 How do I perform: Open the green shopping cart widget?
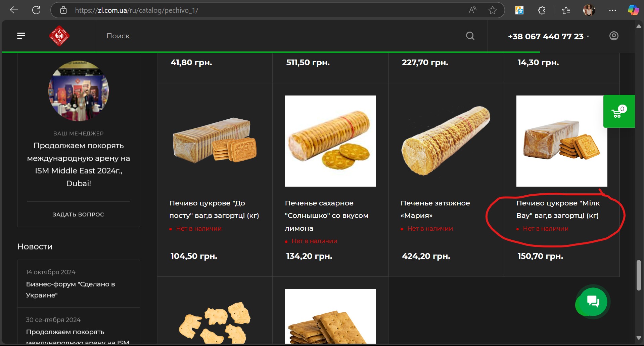point(618,111)
